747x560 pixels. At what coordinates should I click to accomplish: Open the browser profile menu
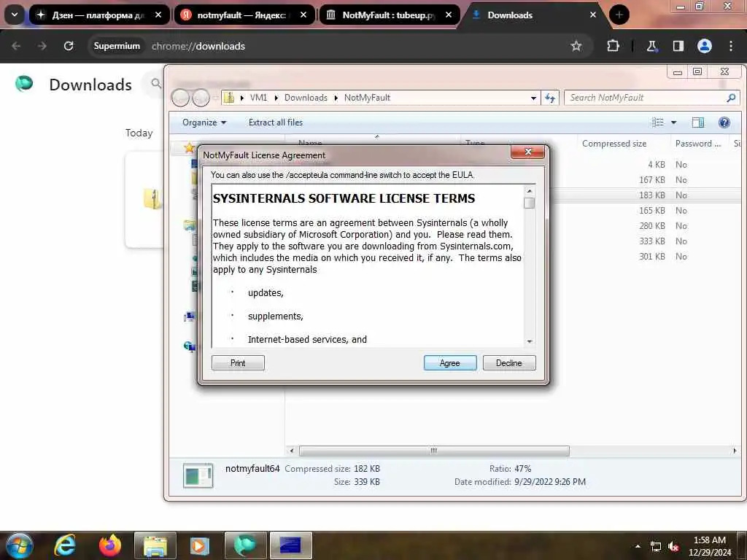point(704,46)
